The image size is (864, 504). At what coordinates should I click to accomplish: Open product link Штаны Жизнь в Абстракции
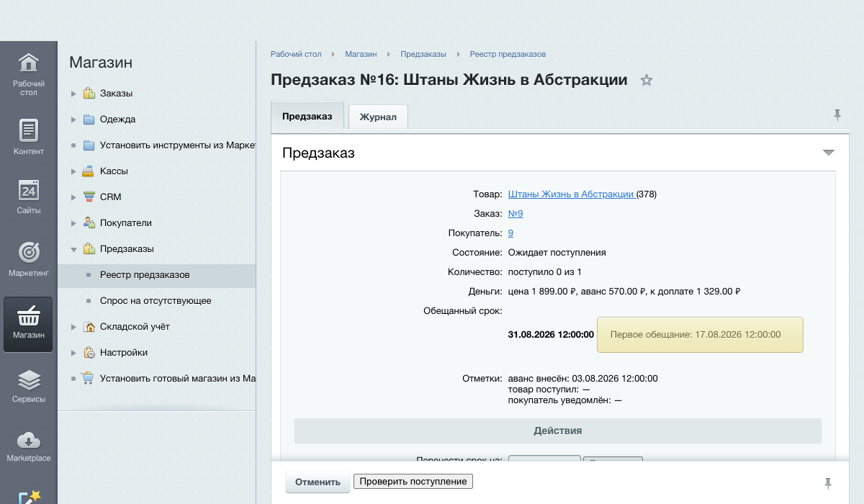(571, 194)
